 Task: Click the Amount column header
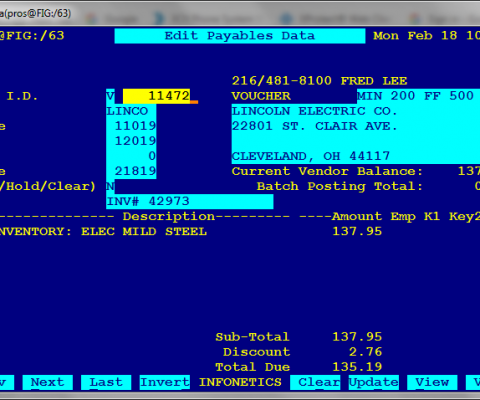[x=357, y=217]
